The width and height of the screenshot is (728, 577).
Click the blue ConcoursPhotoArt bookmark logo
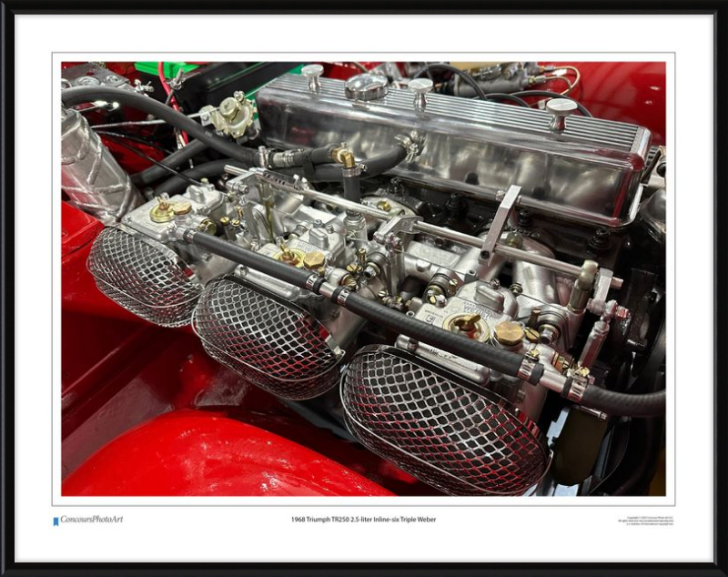pyautogui.click(x=56, y=521)
